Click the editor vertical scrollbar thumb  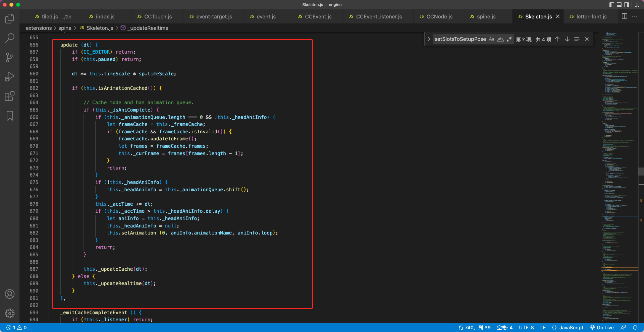(x=641, y=171)
